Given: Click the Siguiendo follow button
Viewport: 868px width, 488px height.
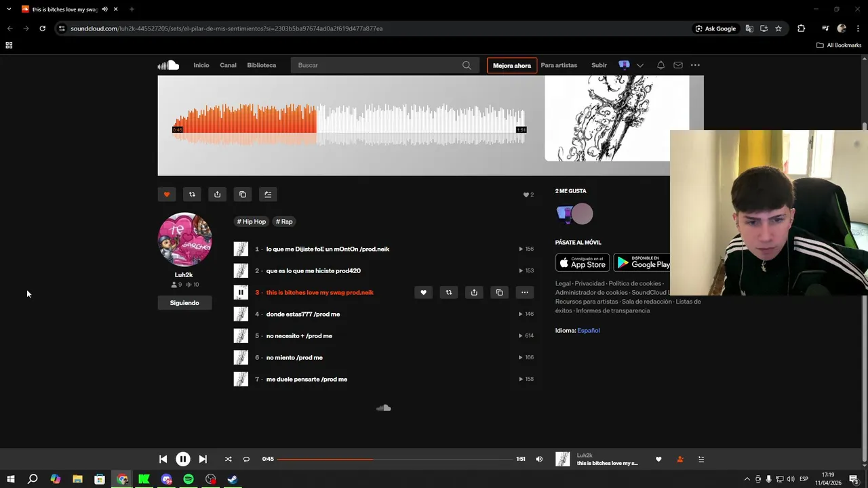Looking at the screenshot, I should click(x=184, y=303).
